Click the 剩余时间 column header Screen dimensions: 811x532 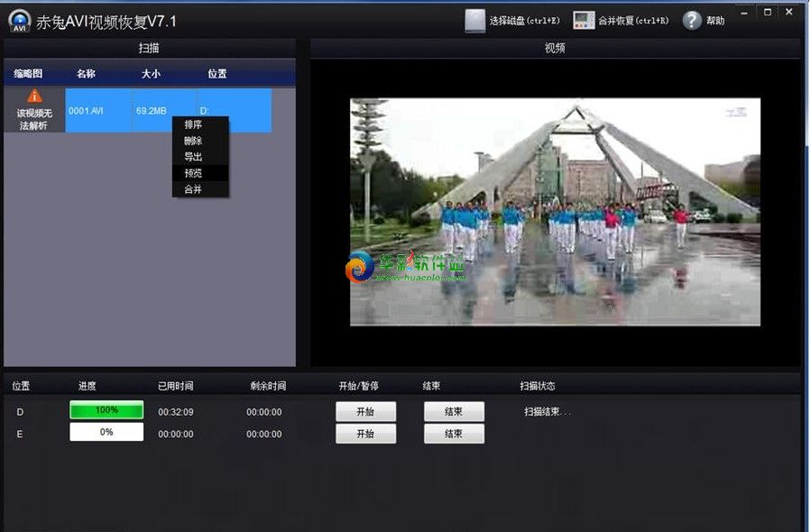(x=268, y=386)
